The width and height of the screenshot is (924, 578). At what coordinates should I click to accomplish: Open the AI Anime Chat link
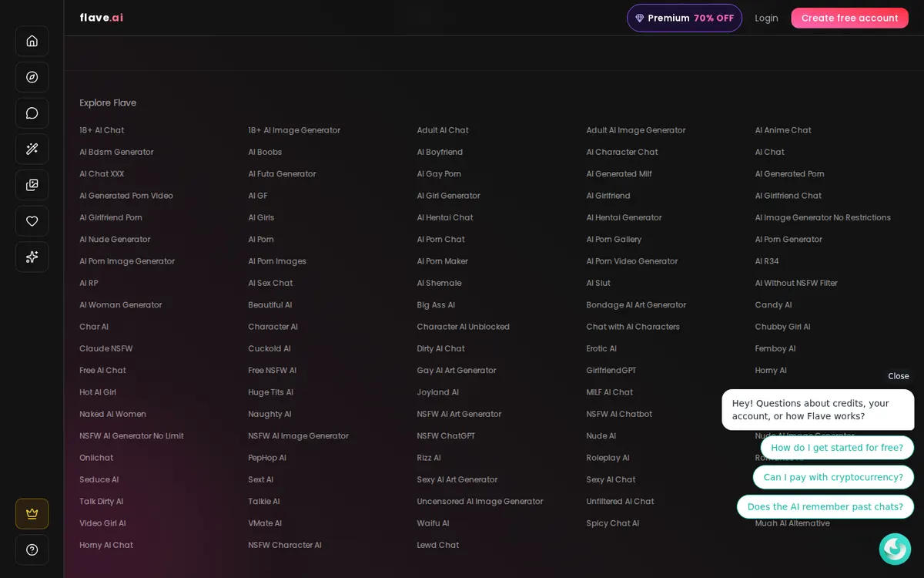(x=783, y=130)
